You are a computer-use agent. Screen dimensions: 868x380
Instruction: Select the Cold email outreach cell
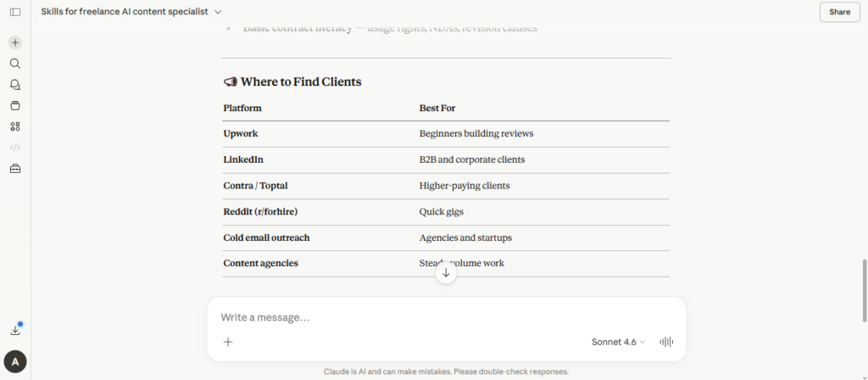point(267,237)
